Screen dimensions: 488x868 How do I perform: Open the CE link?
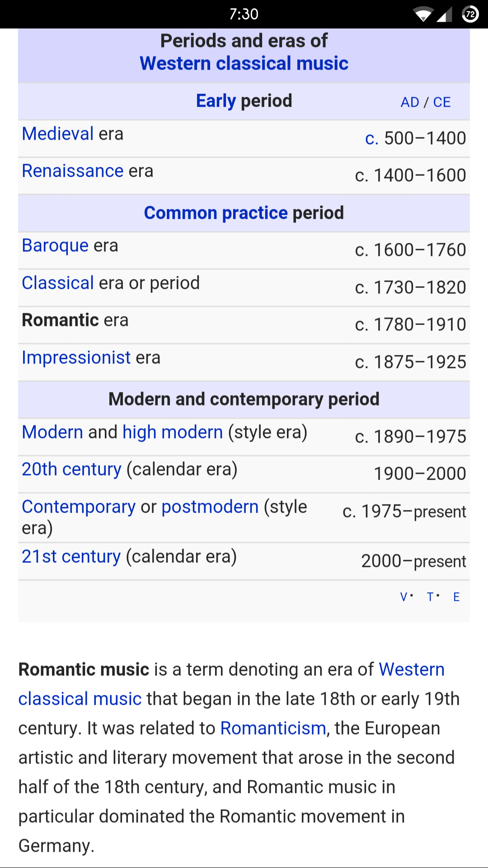(442, 102)
